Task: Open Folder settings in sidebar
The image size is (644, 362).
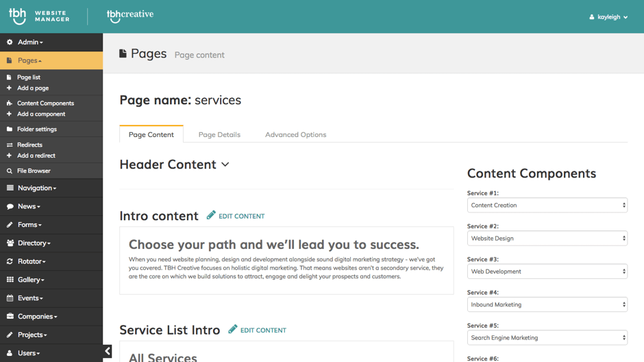Action: [37, 129]
